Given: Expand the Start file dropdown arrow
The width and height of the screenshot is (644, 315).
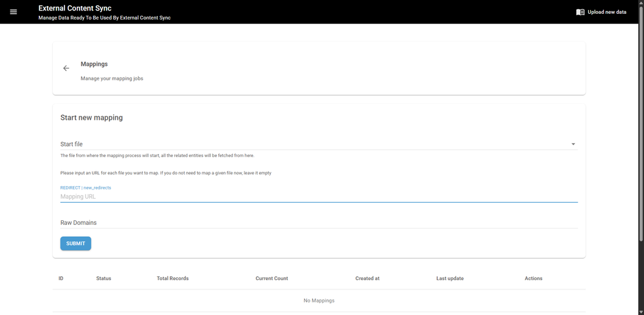Looking at the screenshot, I should tap(573, 144).
